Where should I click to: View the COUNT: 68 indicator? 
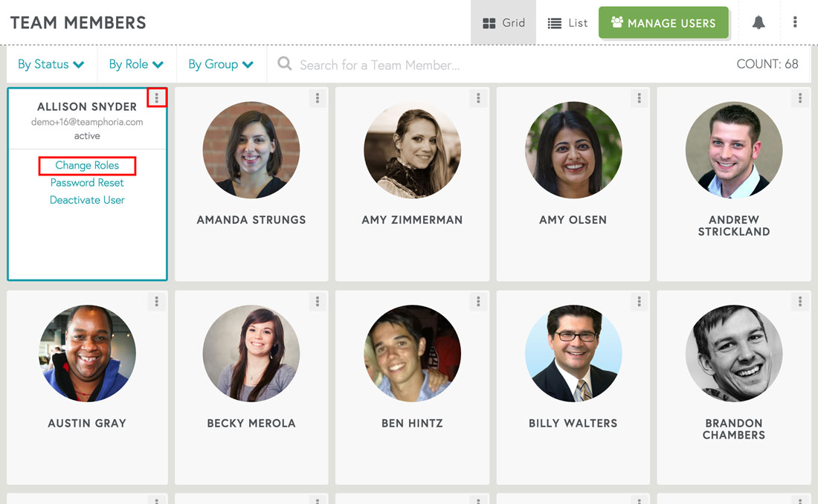(768, 64)
